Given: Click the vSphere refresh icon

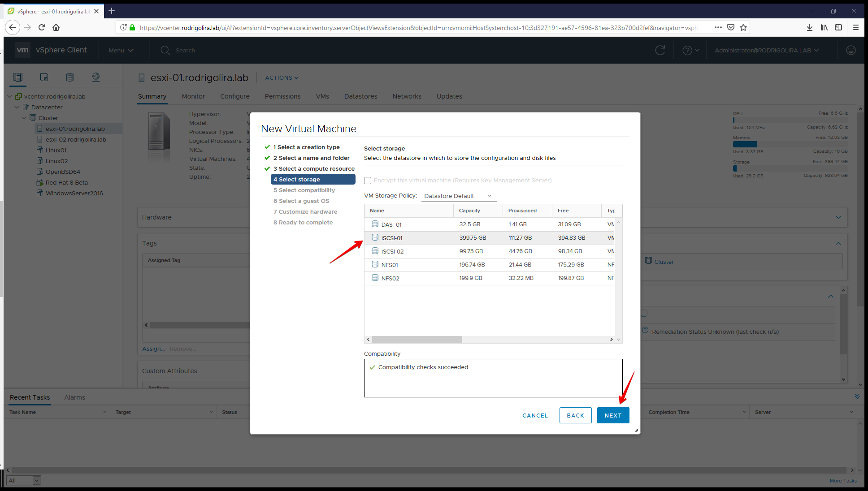Looking at the screenshot, I should (660, 50).
